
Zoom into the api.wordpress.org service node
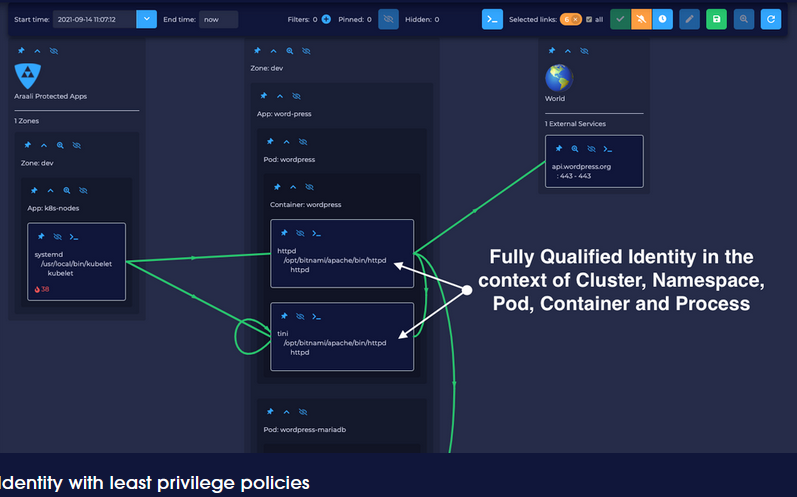point(574,149)
